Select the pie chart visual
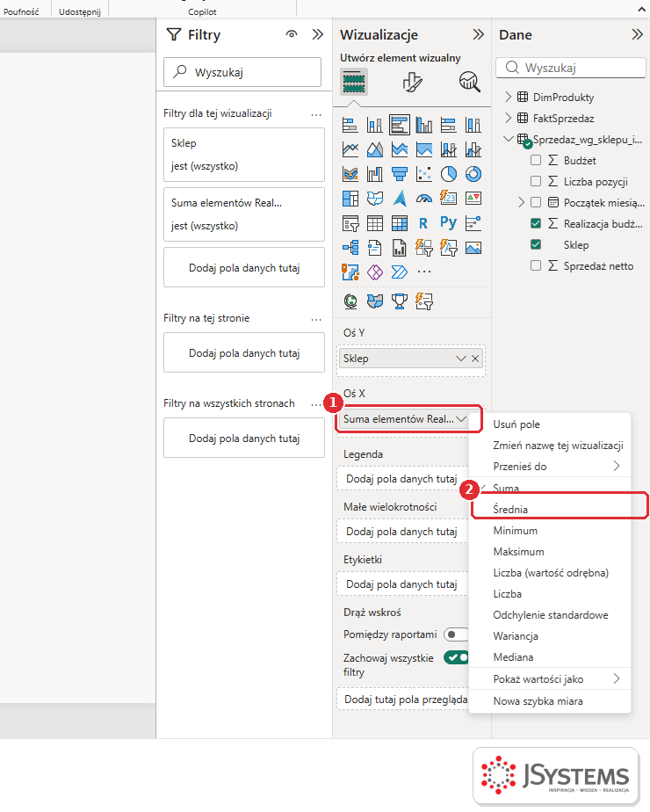 449,174
